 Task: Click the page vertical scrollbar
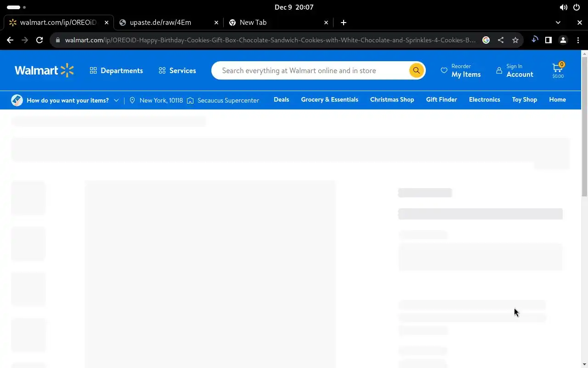[584, 126]
